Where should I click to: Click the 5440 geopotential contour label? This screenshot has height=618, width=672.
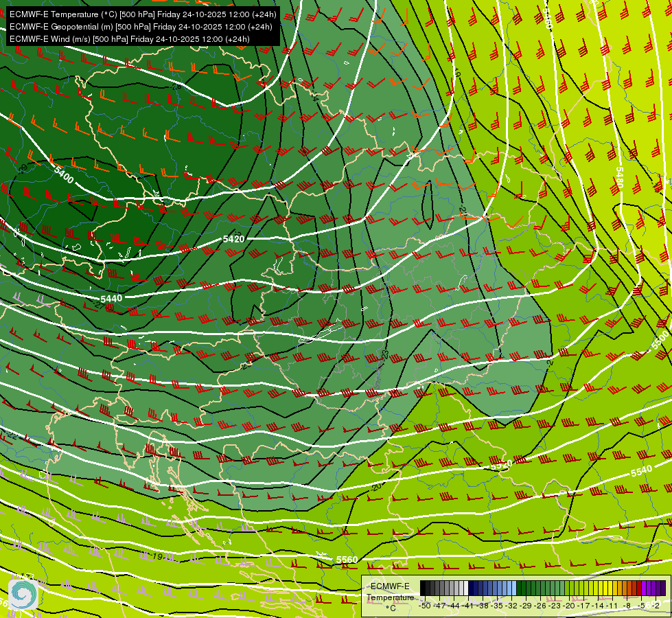coord(111,298)
